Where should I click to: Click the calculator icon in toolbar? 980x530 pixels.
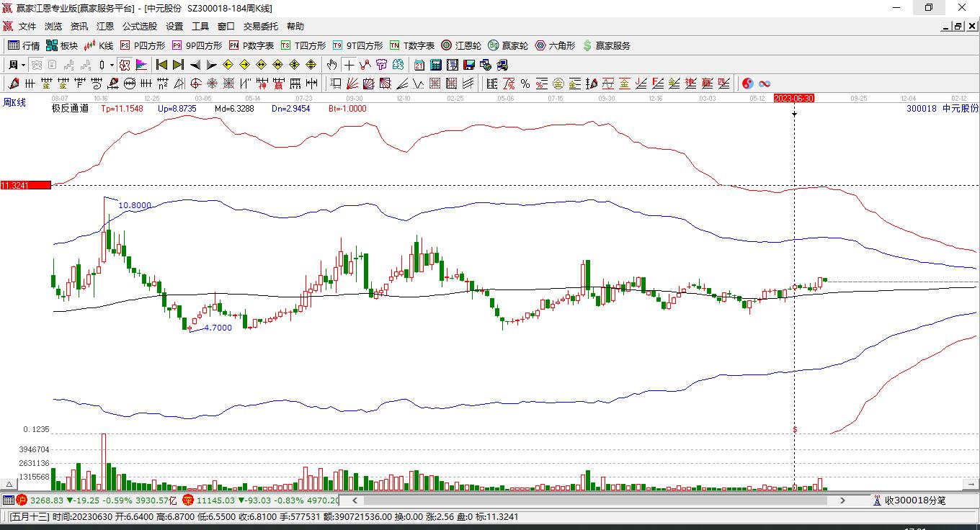tap(435, 65)
